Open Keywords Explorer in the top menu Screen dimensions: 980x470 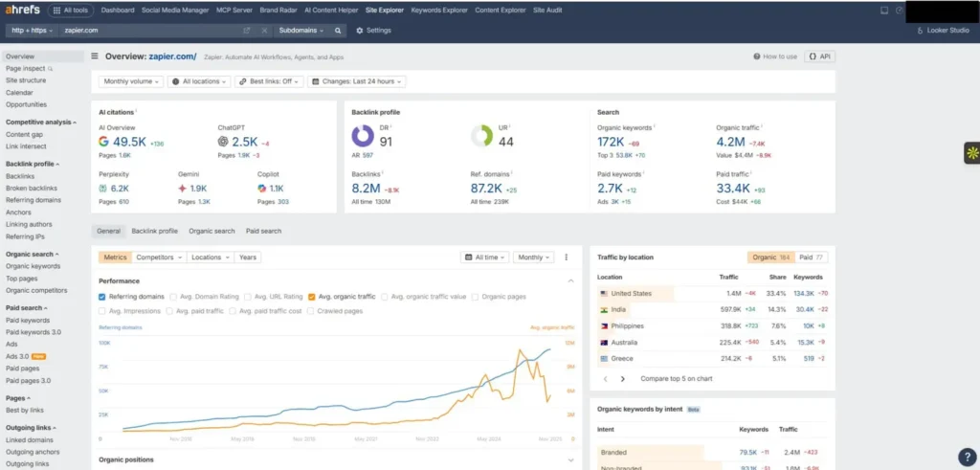pyautogui.click(x=439, y=10)
